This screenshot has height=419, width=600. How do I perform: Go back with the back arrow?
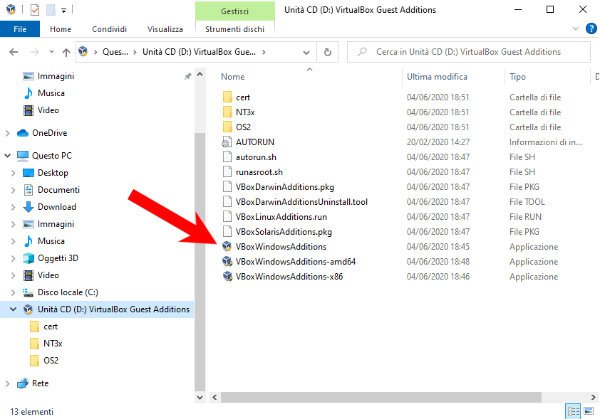pyautogui.click(x=14, y=52)
